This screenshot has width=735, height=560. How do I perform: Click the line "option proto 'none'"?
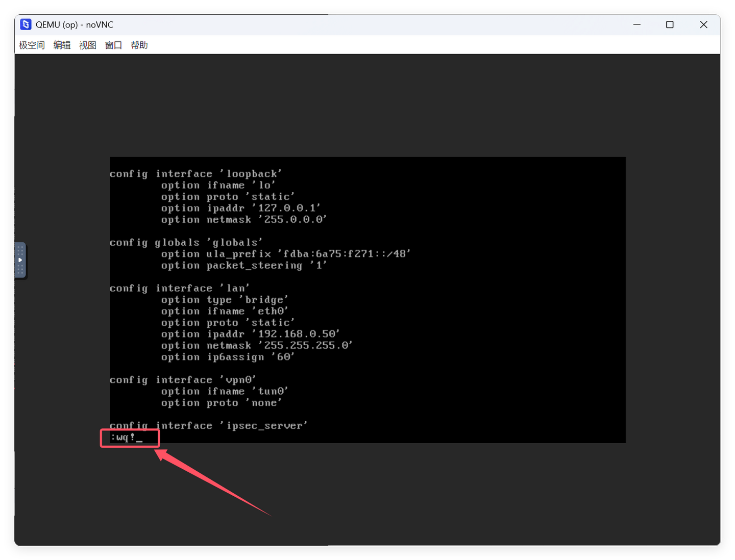click(222, 403)
